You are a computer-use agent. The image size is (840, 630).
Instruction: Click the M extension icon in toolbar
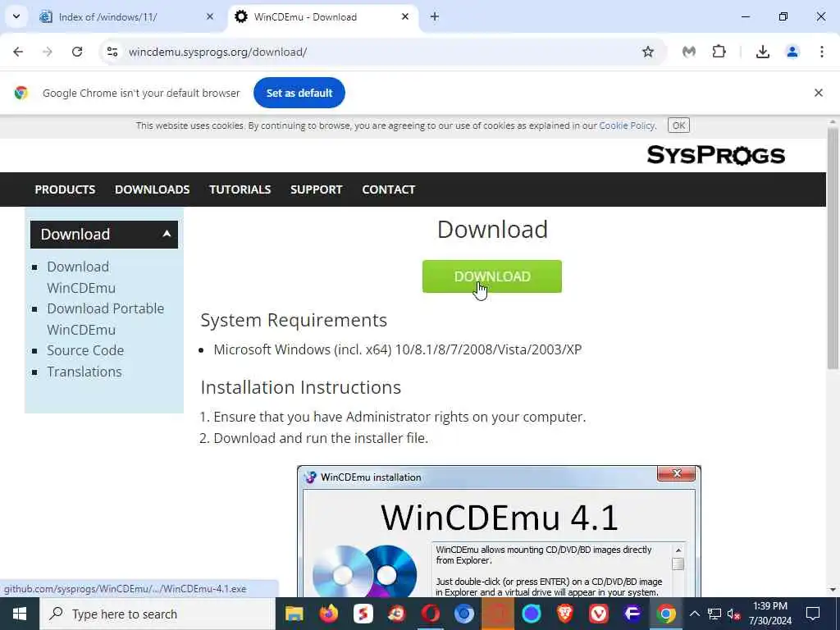pos(689,52)
